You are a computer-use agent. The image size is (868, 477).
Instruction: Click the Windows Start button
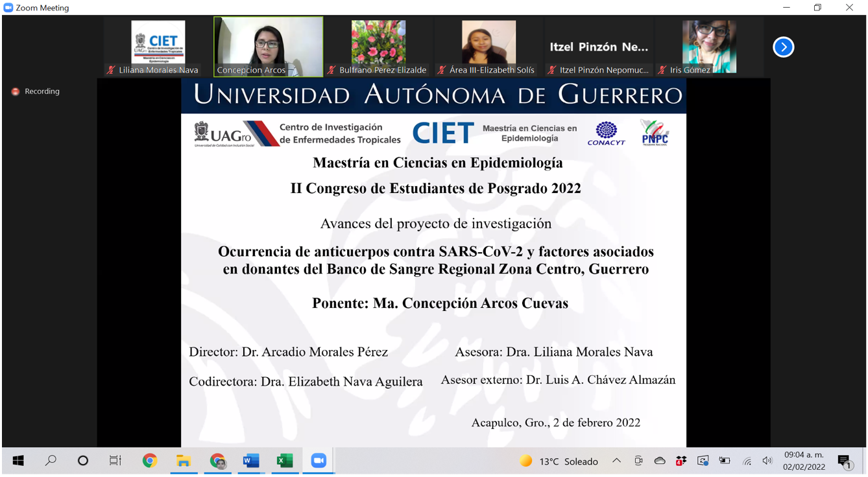click(x=18, y=461)
